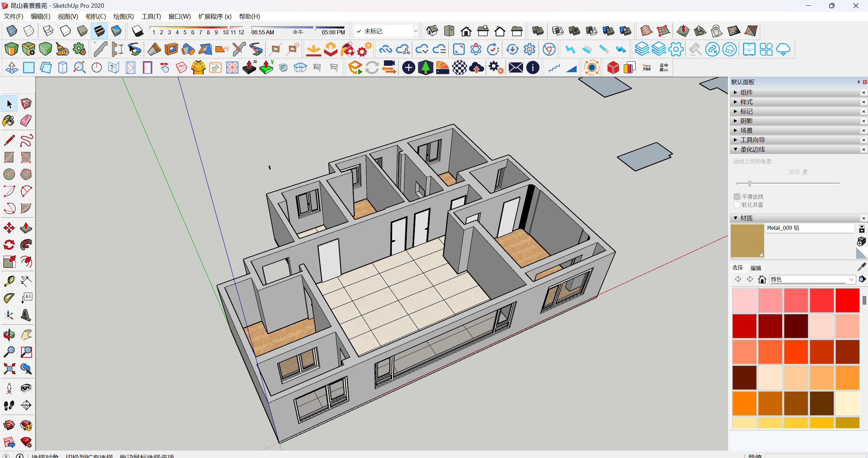The width and height of the screenshot is (868, 458).
Task: Select the Tape Measure tool
Action: [9, 281]
